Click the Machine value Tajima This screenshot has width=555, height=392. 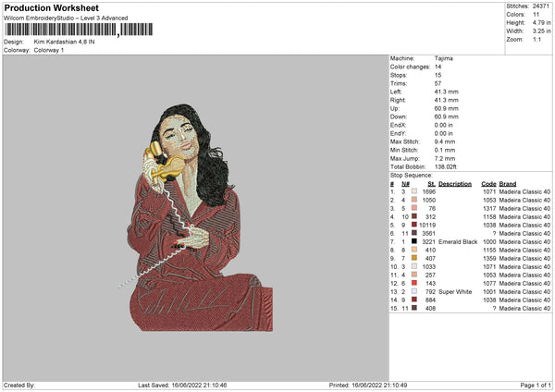point(443,58)
